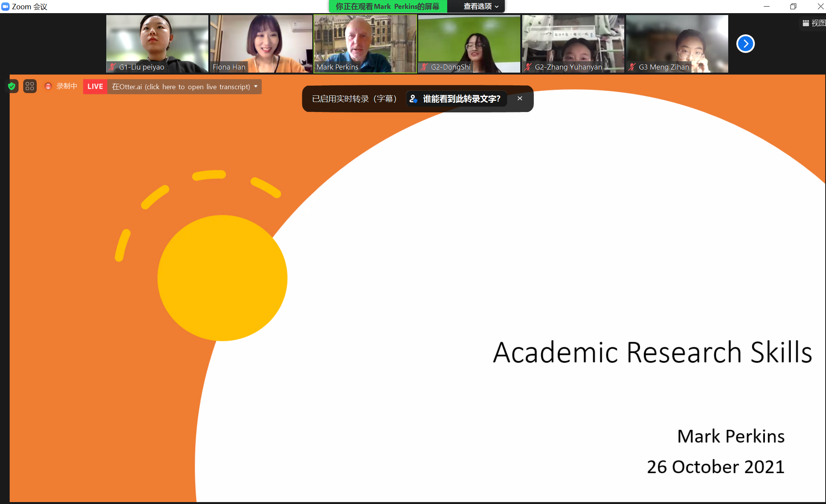
Task: Expand the 查看选项 view options dropdown
Action: point(480,7)
